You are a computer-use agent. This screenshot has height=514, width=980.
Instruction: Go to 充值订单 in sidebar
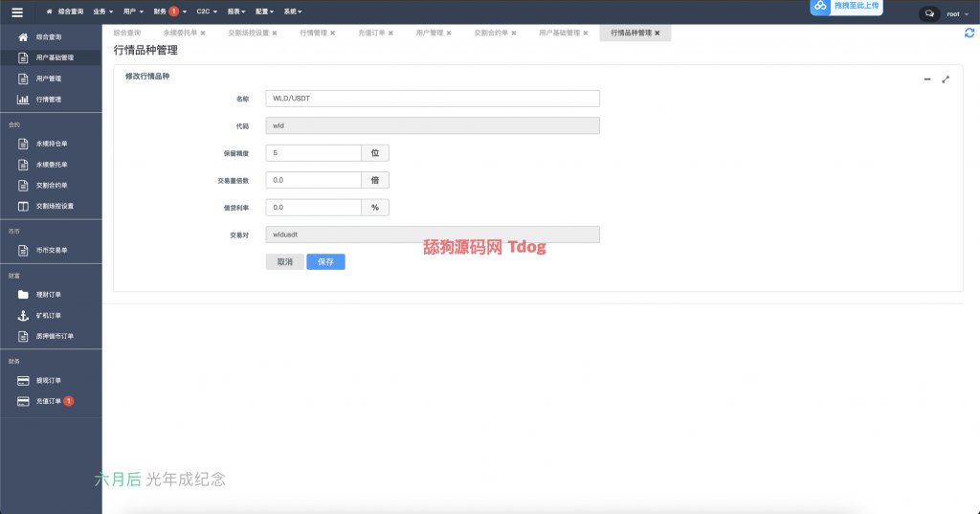(48, 401)
